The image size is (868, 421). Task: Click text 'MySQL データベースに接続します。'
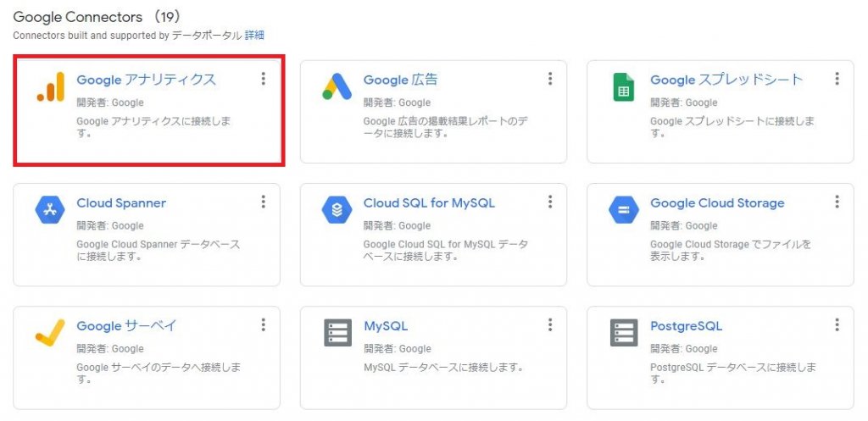coord(443,368)
